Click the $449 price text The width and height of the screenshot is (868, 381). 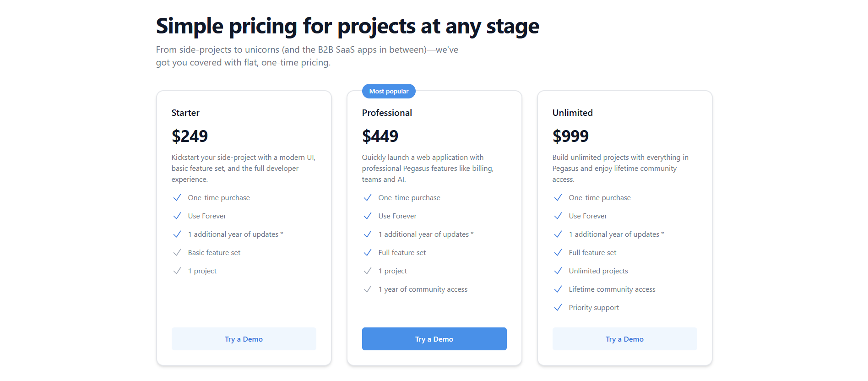[x=380, y=136]
